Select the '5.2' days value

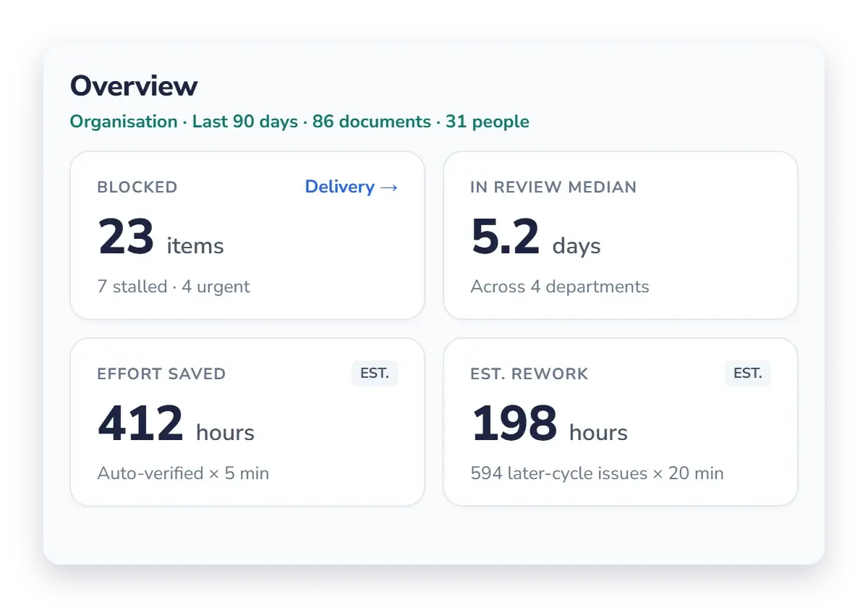click(506, 237)
